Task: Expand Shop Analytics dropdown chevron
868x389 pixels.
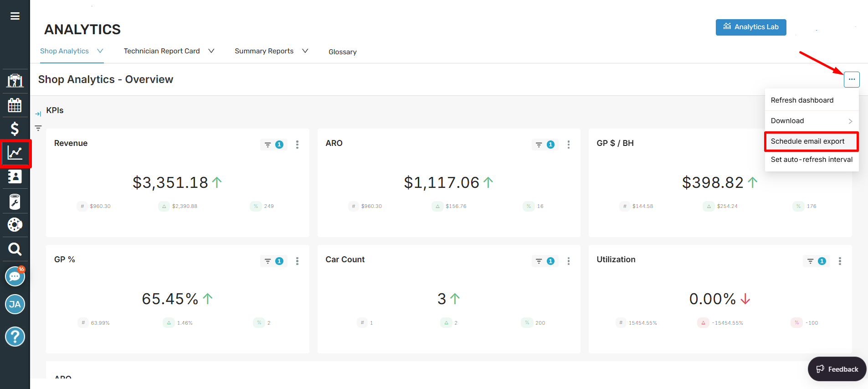Action: pyautogui.click(x=100, y=51)
